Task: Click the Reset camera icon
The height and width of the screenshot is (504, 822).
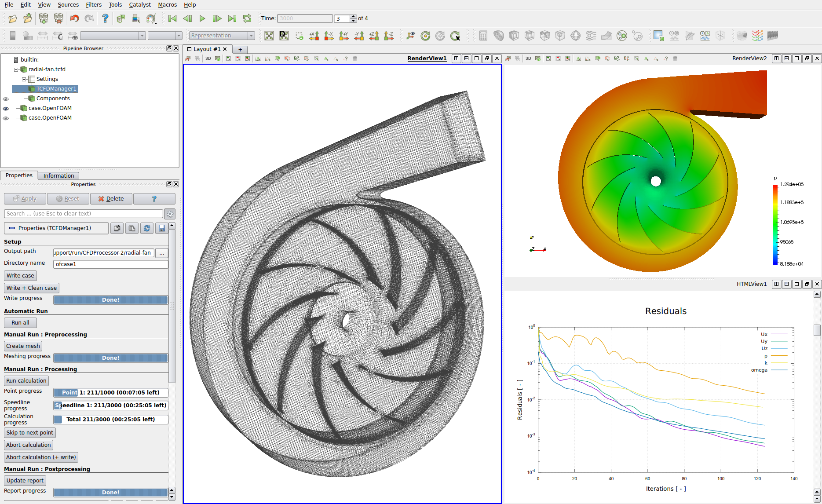Action: tap(269, 36)
